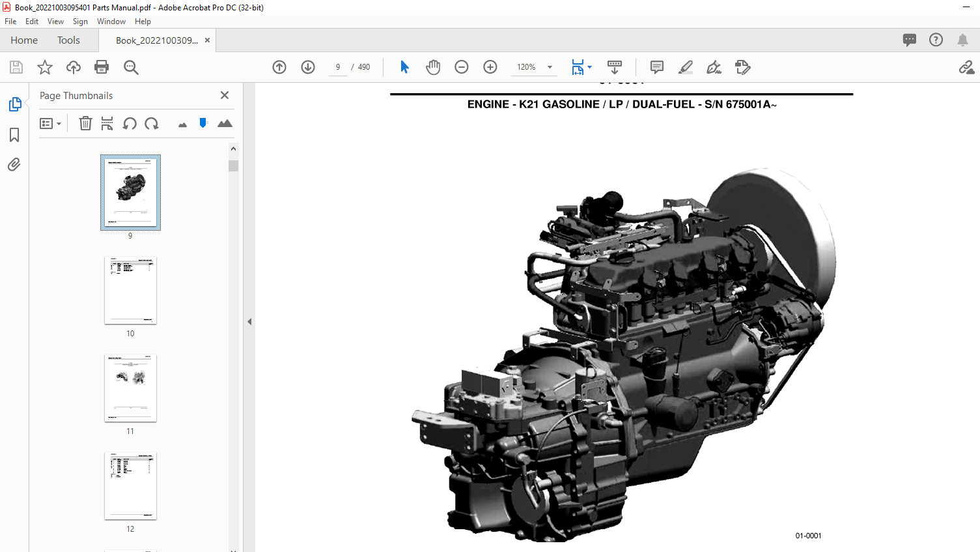The height and width of the screenshot is (552, 980).
Task: Rotate page counterclockwise
Action: click(130, 123)
